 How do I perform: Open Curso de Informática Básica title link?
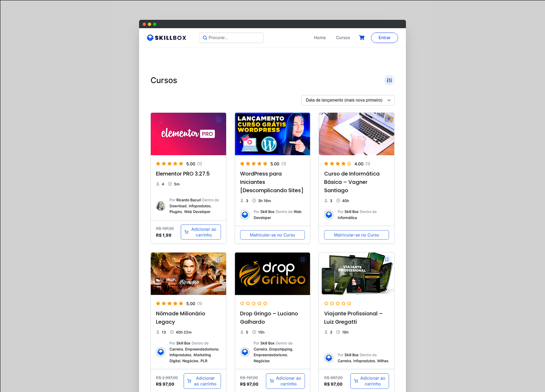352,182
